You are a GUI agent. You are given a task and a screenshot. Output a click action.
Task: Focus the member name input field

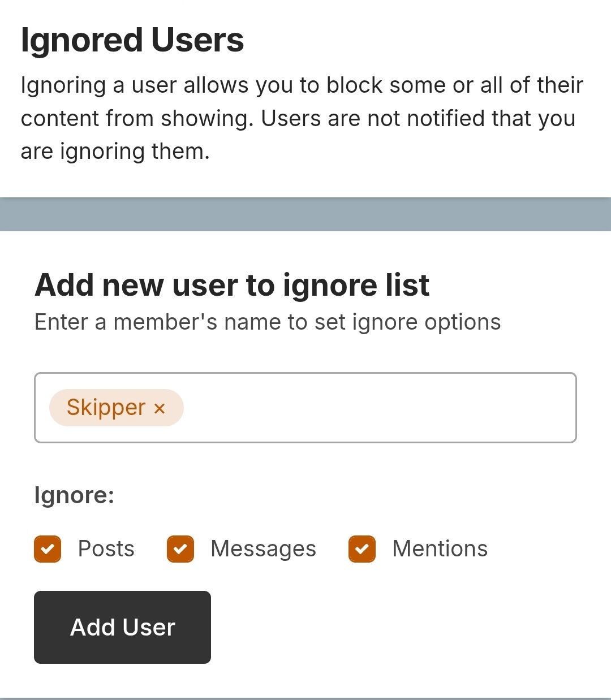tap(379, 408)
